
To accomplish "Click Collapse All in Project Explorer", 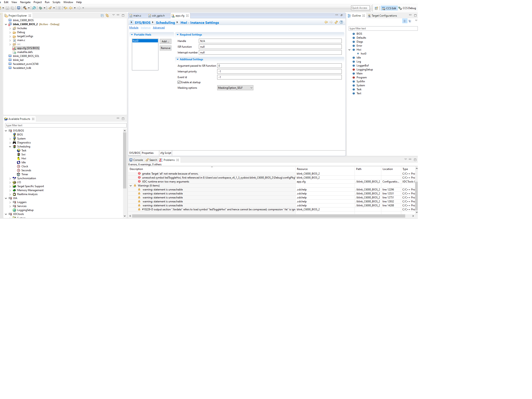I will click(x=102, y=16).
